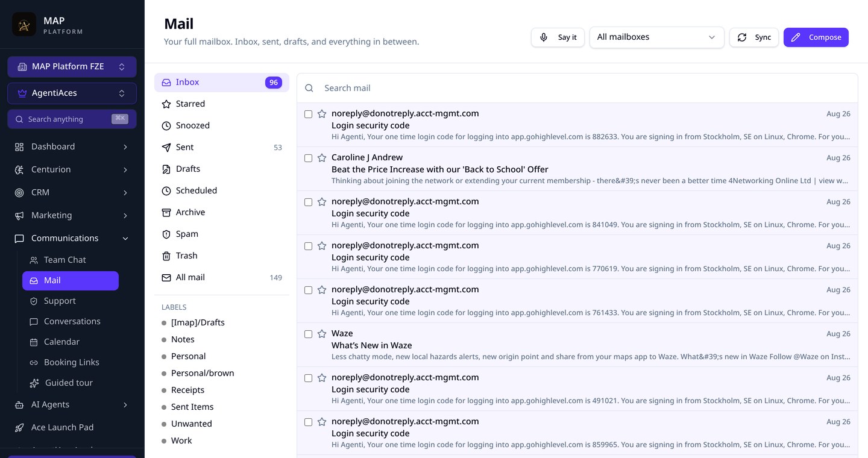
Task: Open the What's New in Waze email
Action: point(577,345)
